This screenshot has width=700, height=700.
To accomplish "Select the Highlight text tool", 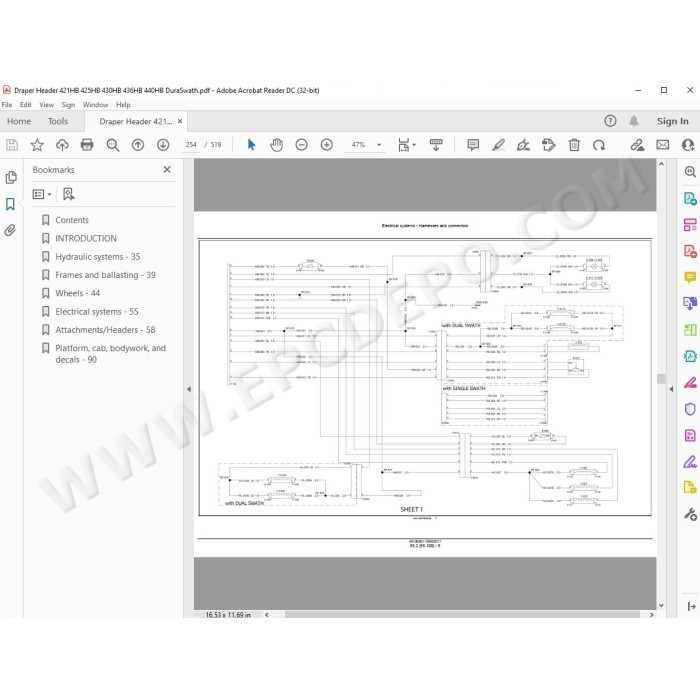I will [x=498, y=145].
